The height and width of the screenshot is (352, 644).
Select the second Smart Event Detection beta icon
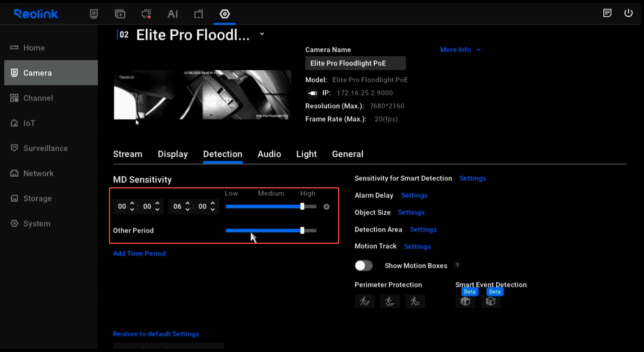[490, 301]
